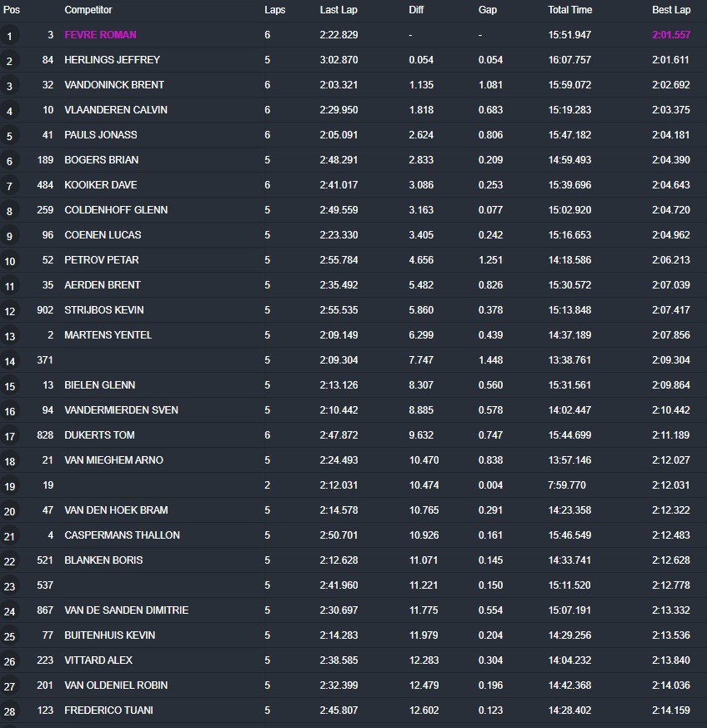Open highlighted competitor FEVRE ROMAN
The height and width of the screenshot is (728, 707).
(x=100, y=35)
